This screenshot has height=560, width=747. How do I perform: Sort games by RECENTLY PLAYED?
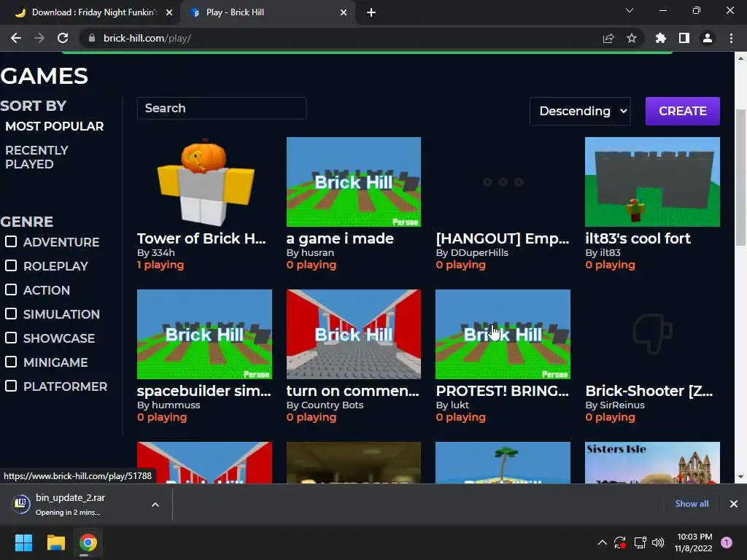pyautogui.click(x=36, y=157)
